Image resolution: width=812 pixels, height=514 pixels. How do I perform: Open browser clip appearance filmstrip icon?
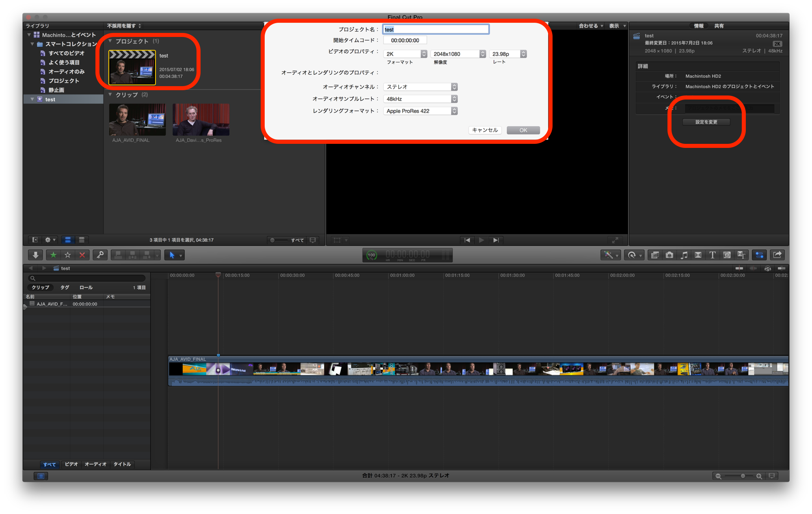coord(313,240)
